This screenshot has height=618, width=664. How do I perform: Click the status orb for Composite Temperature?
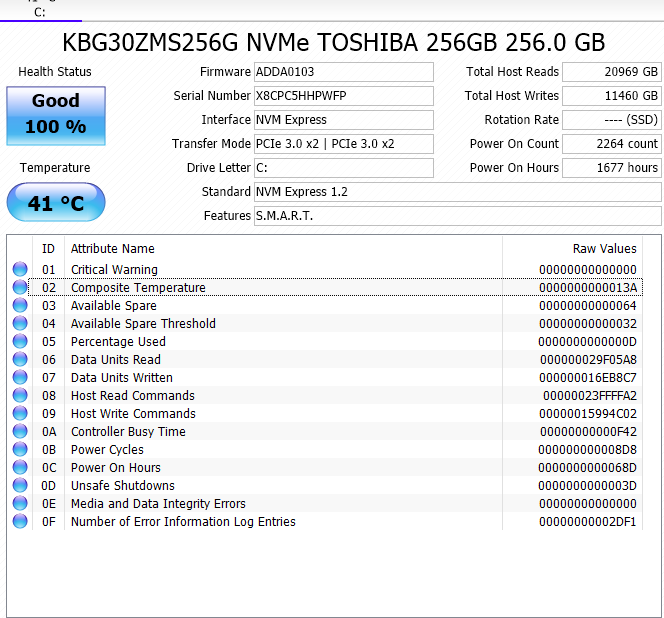20,287
